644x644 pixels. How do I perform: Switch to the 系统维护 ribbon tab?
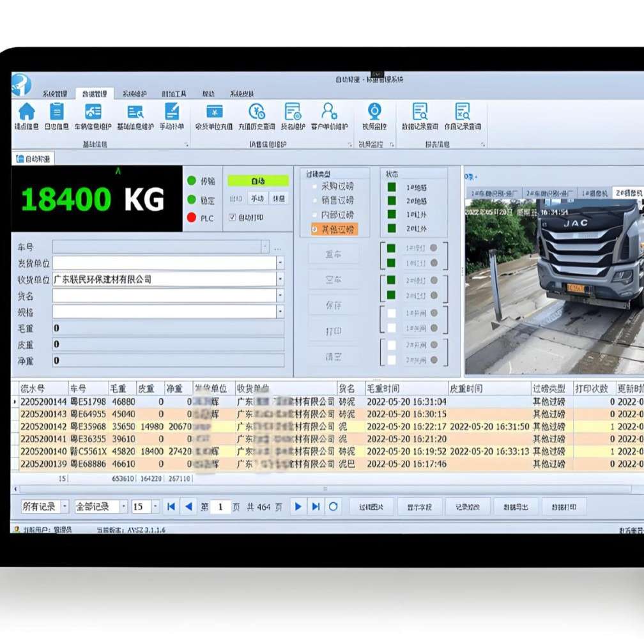point(134,94)
